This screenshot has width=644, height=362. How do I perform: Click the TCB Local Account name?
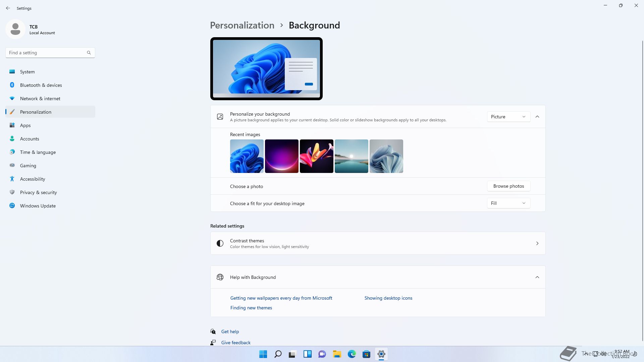click(42, 29)
